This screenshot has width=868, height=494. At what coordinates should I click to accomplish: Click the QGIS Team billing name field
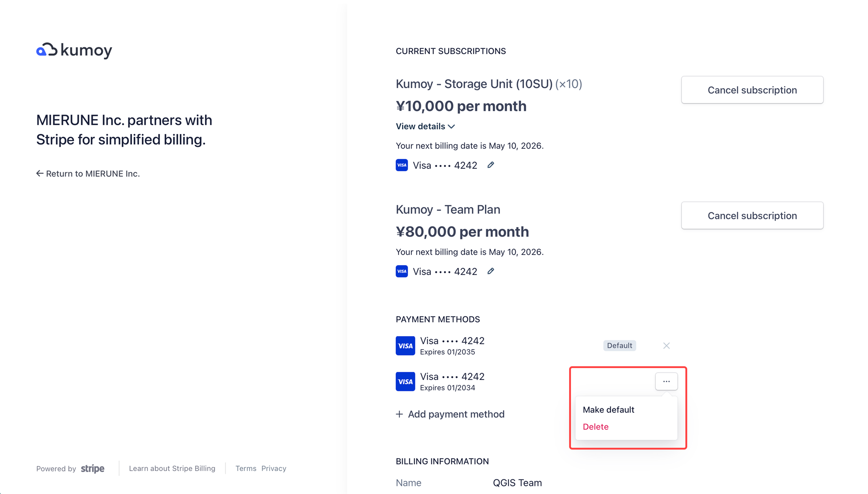tap(517, 482)
